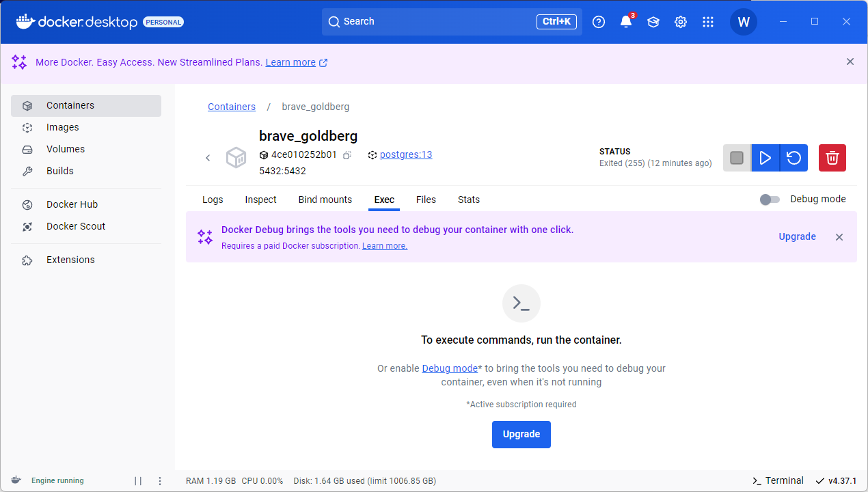The height and width of the screenshot is (492, 868).
Task: Switch to the Inspect tab
Action: click(261, 200)
